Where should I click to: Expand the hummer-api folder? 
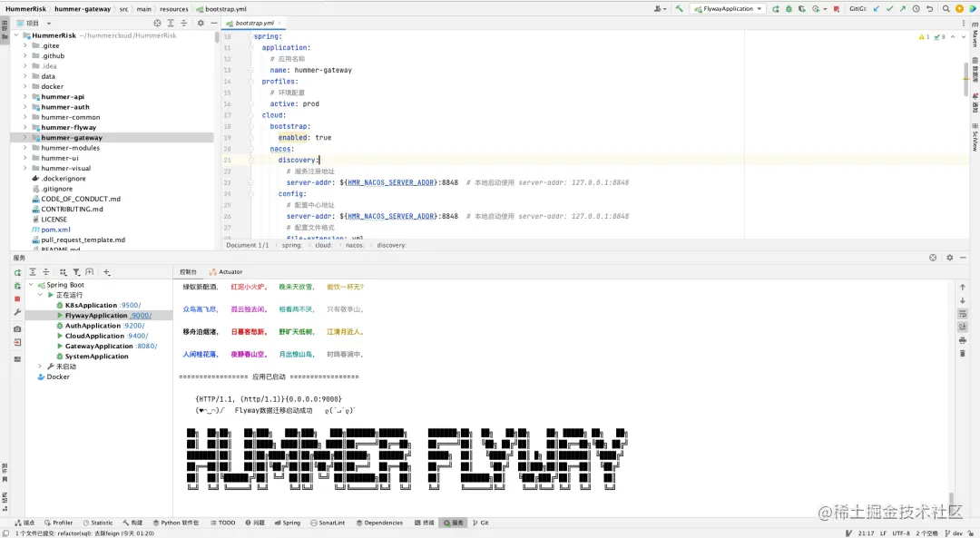point(25,97)
